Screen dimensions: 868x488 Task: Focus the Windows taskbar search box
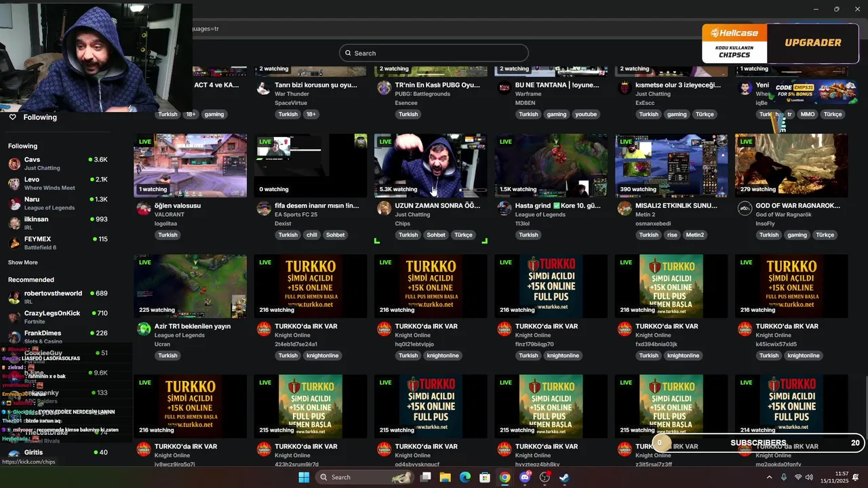coord(365,477)
